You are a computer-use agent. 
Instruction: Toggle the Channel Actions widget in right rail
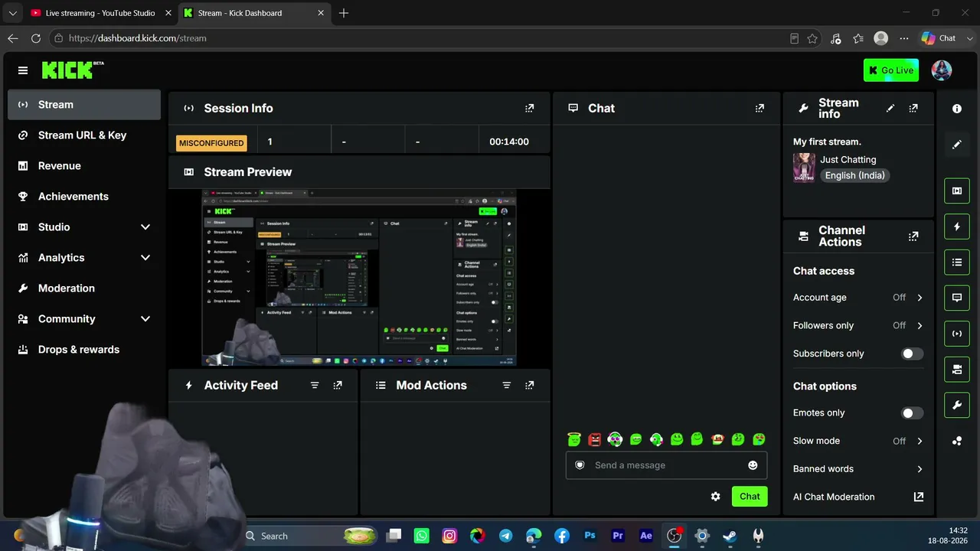(957, 370)
